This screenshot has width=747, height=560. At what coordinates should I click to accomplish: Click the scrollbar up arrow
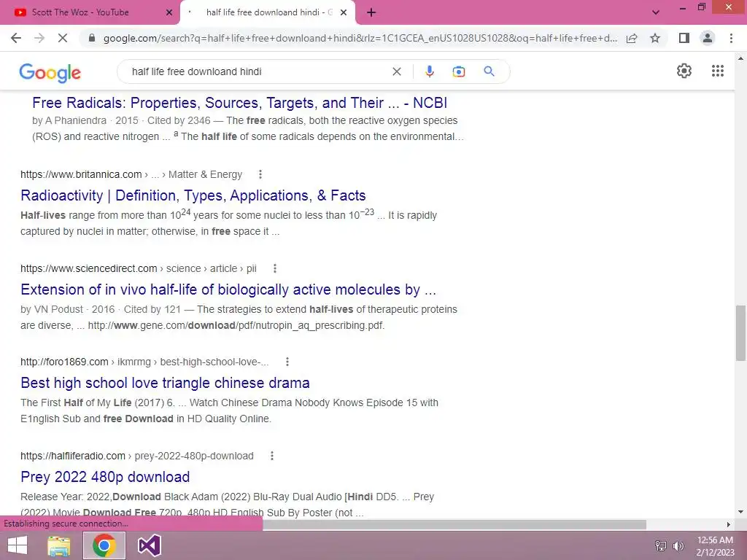click(740, 58)
